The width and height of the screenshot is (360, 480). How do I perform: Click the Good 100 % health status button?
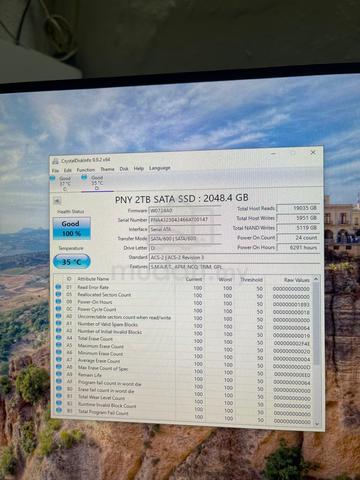(72, 228)
